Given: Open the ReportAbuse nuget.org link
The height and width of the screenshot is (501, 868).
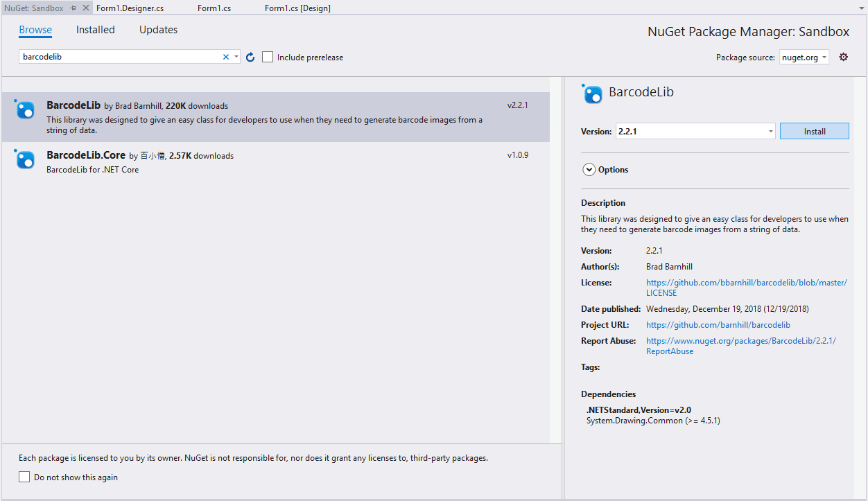Looking at the screenshot, I should click(x=741, y=346).
